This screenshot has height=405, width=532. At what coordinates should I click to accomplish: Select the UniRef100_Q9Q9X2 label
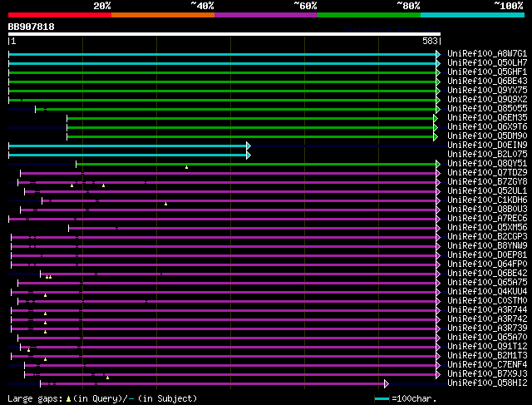coord(487,100)
